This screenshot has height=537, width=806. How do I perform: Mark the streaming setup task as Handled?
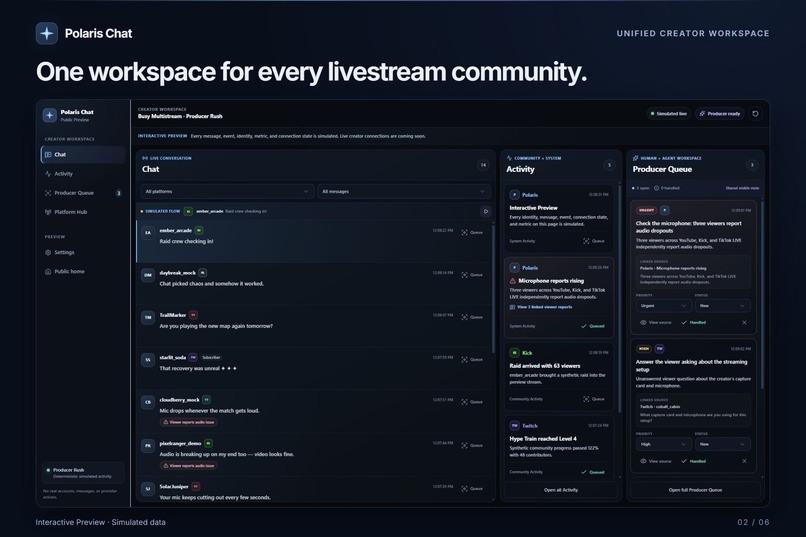click(693, 461)
